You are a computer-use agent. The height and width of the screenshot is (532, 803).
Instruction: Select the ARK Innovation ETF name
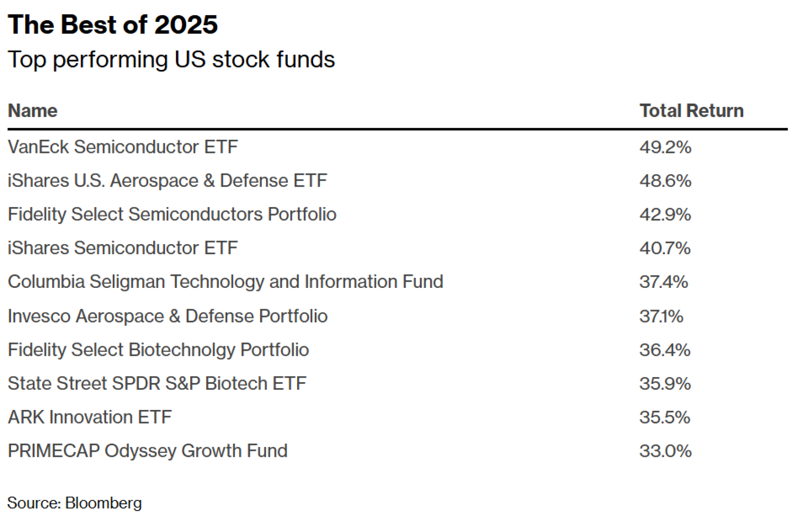coord(90,417)
